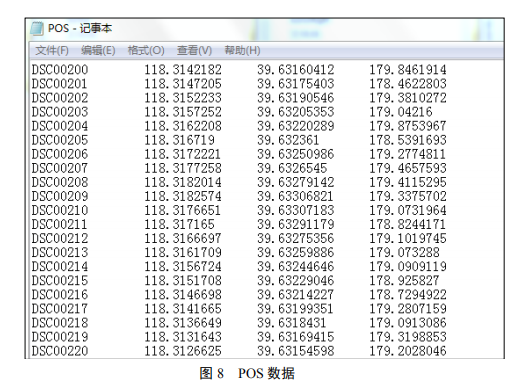Click longitude value 118.3182014
The image size is (517, 387).
click(x=183, y=182)
